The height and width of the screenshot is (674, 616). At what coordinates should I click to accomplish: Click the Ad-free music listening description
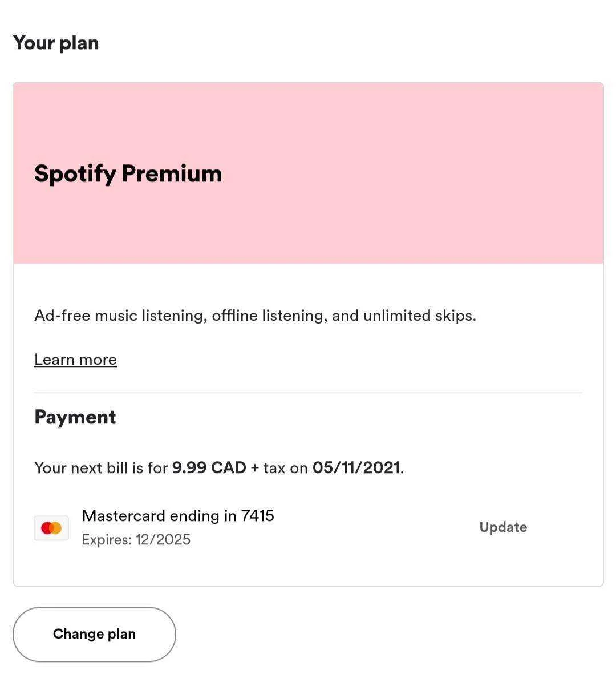pyautogui.click(x=255, y=316)
